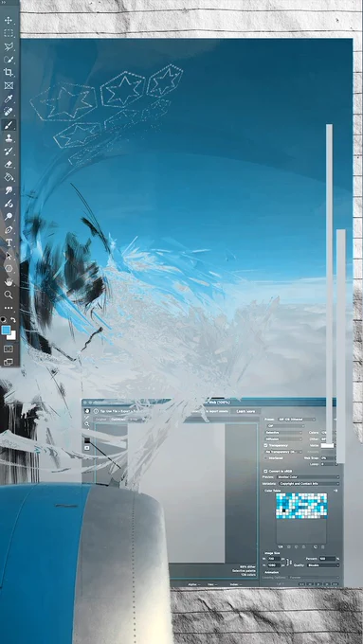Click the image height H field
The width and height of the screenshot is (363, 644).
[274, 565]
